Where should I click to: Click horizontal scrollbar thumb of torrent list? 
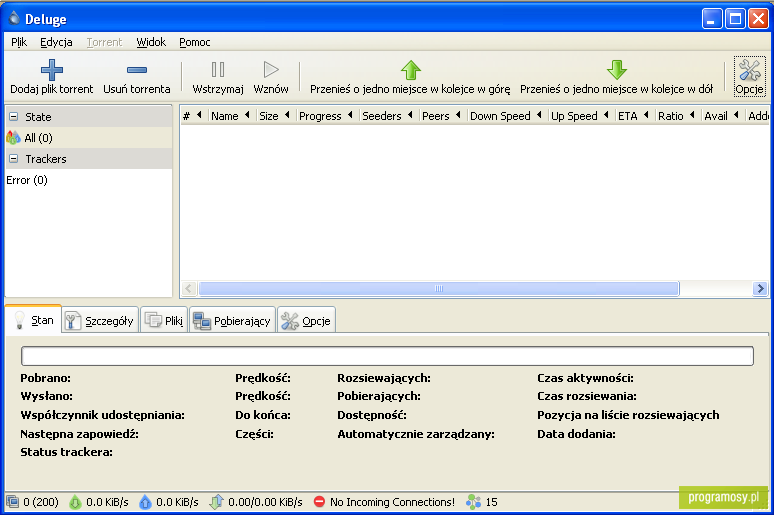pyautogui.click(x=439, y=288)
